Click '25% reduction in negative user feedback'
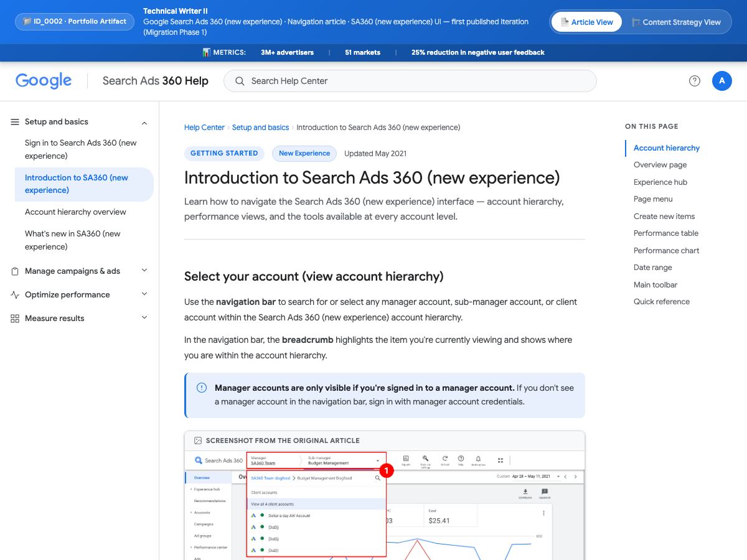Screen dimensions: 747x560 click(478, 52)
